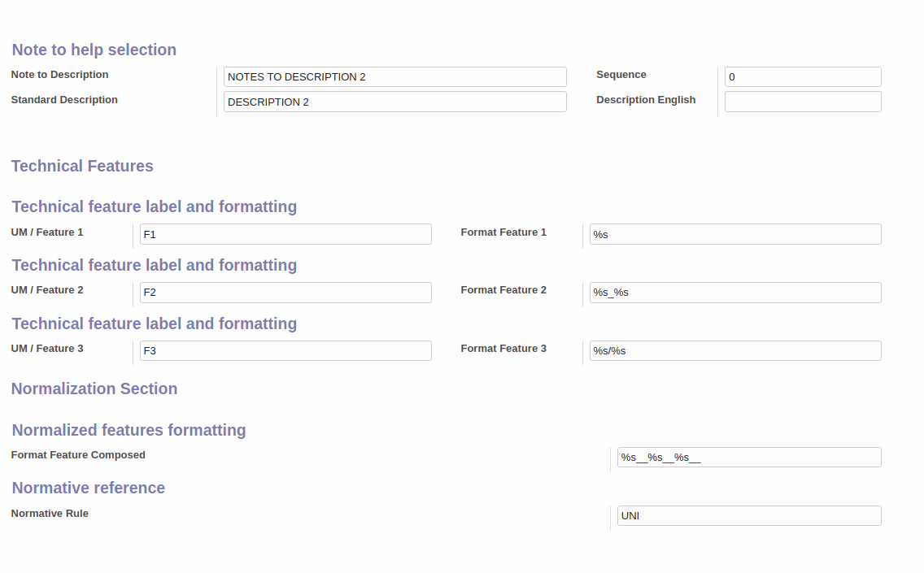The image size is (924, 573).
Task: Click the 'Normalization Section' heading
Action: (94, 389)
